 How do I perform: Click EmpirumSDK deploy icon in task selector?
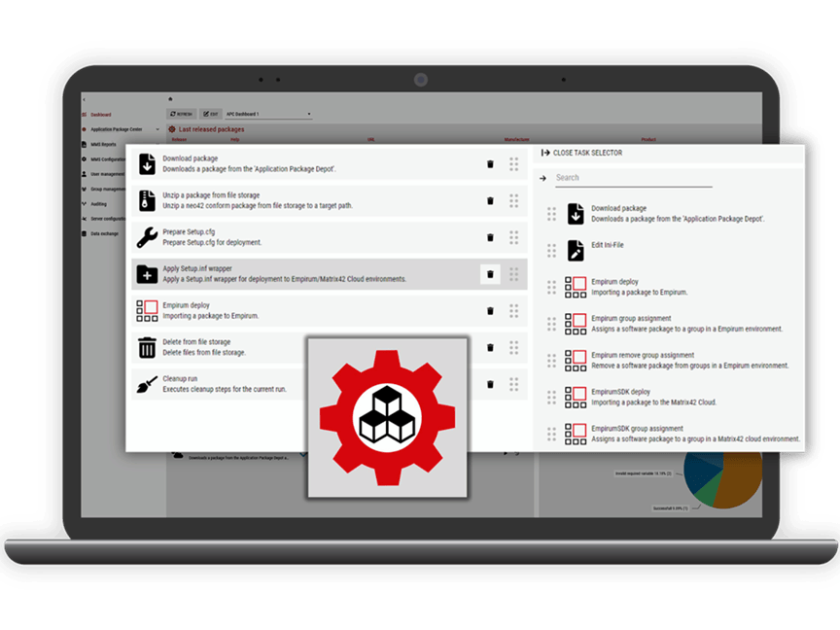click(576, 397)
